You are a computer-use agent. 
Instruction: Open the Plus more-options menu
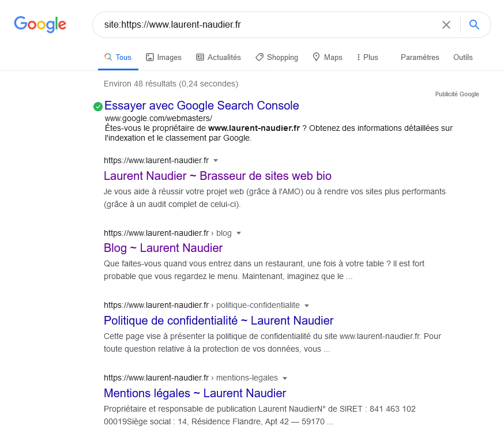tap(367, 57)
